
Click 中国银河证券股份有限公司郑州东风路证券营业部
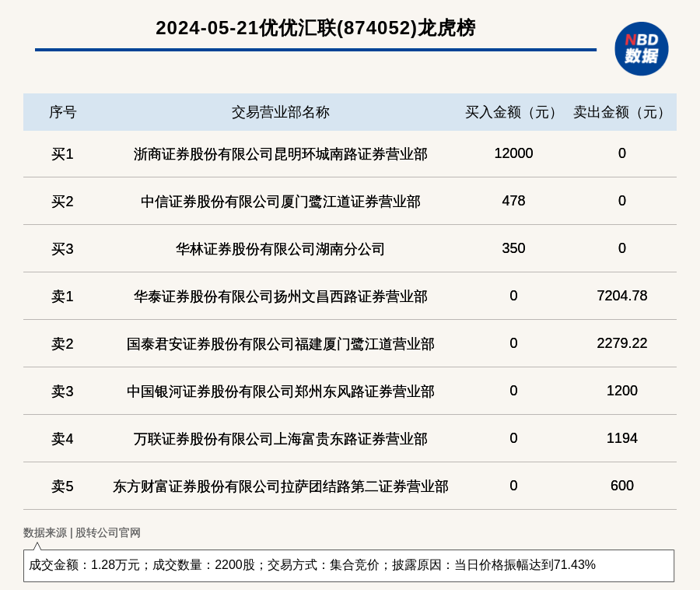(x=280, y=392)
